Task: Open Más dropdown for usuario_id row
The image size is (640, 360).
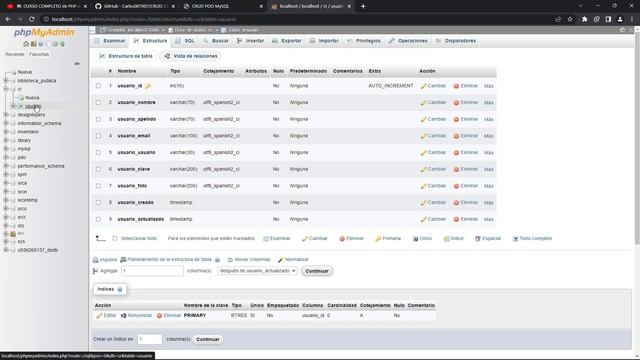Action: [489, 86]
